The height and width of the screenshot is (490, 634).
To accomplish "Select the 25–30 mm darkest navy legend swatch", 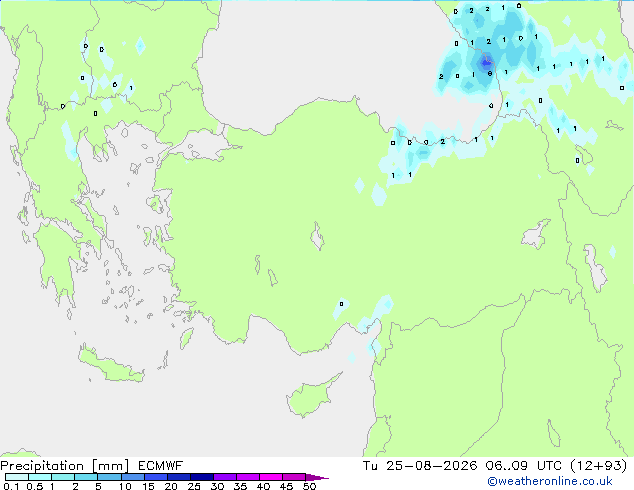I will 202,477.
